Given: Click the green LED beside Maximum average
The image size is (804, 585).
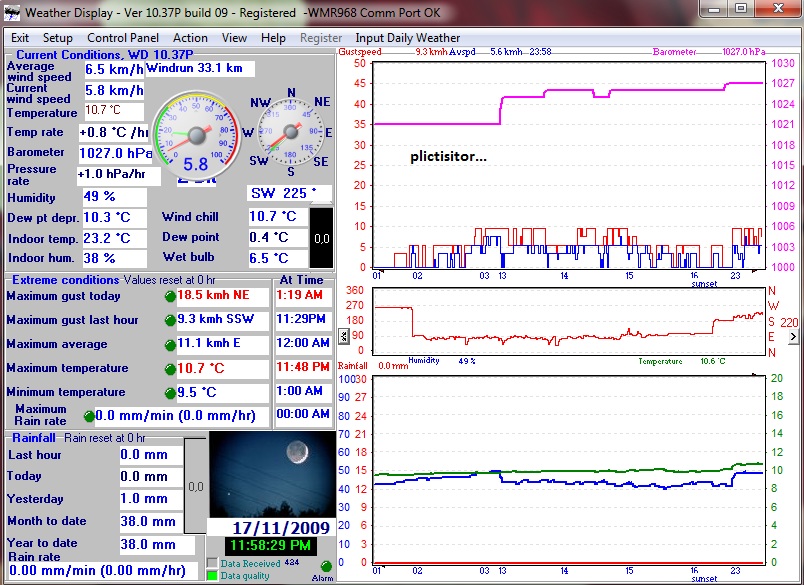Looking at the screenshot, I should pos(170,345).
